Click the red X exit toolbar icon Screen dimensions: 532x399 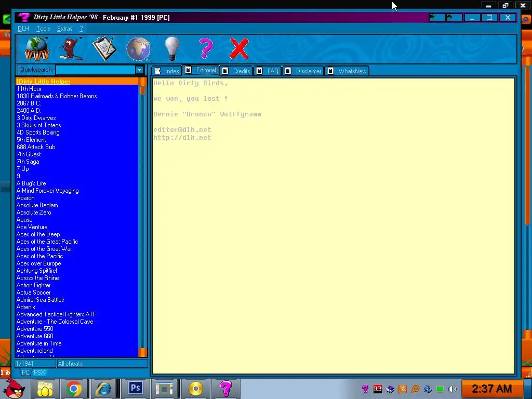pos(239,49)
